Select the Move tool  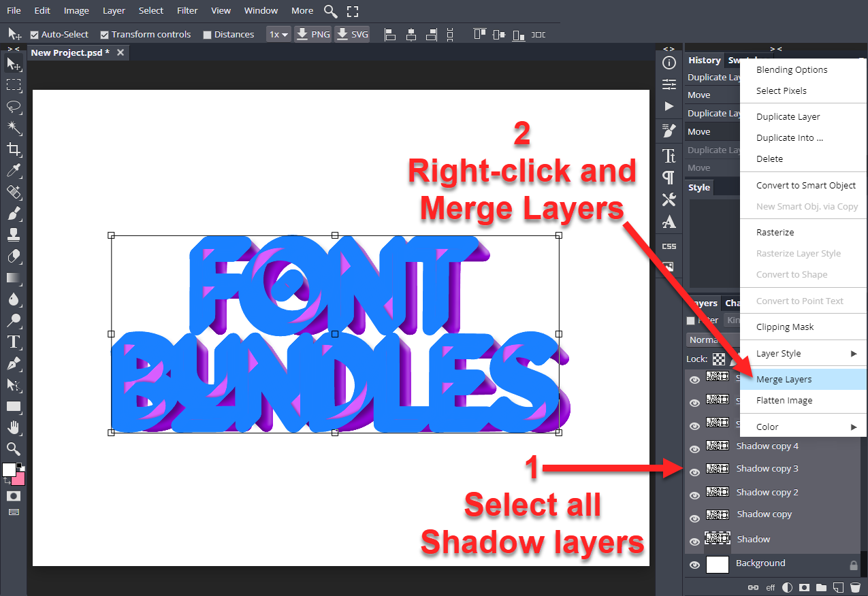pos(14,64)
